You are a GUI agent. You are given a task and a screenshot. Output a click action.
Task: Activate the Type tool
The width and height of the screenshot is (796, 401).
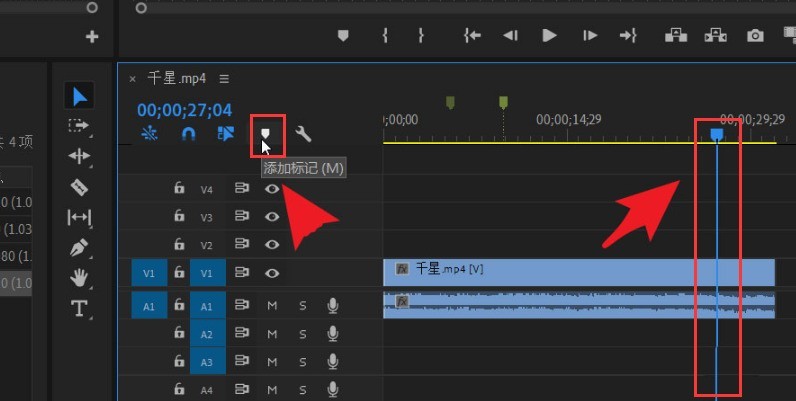pos(79,308)
